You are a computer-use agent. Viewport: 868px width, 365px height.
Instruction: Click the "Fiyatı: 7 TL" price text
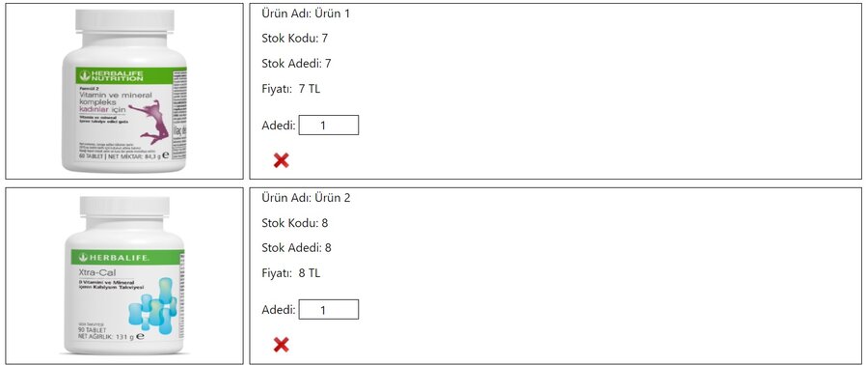[291, 89]
